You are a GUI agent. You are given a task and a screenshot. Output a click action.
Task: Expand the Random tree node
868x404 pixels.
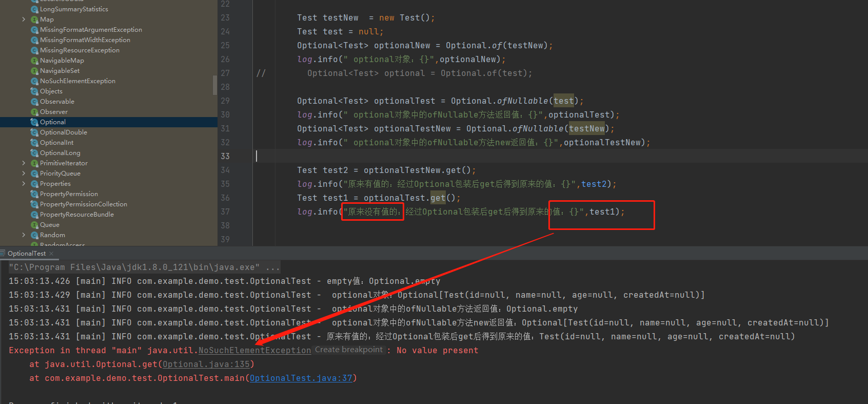click(24, 235)
